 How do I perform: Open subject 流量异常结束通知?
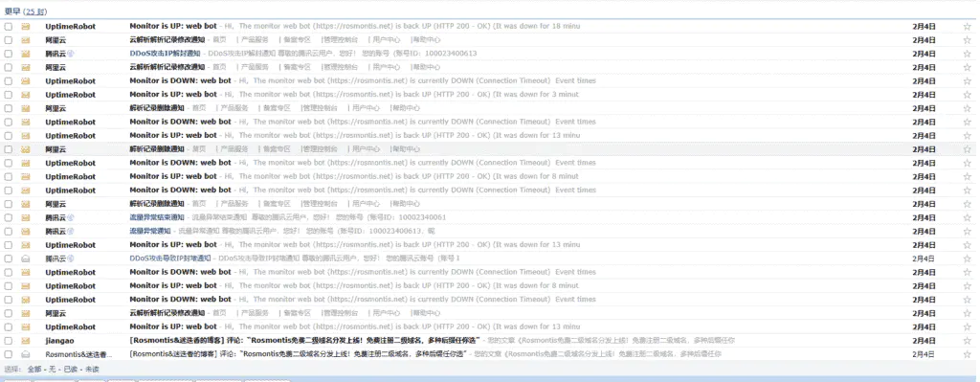click(x=157, y=217)
